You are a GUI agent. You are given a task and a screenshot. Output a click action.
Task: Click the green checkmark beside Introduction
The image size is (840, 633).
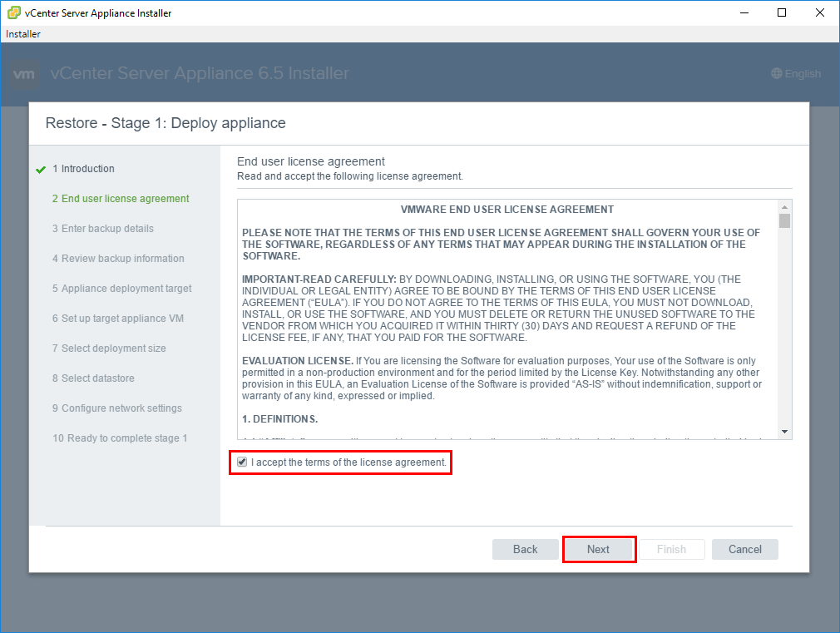click(41, 170)
